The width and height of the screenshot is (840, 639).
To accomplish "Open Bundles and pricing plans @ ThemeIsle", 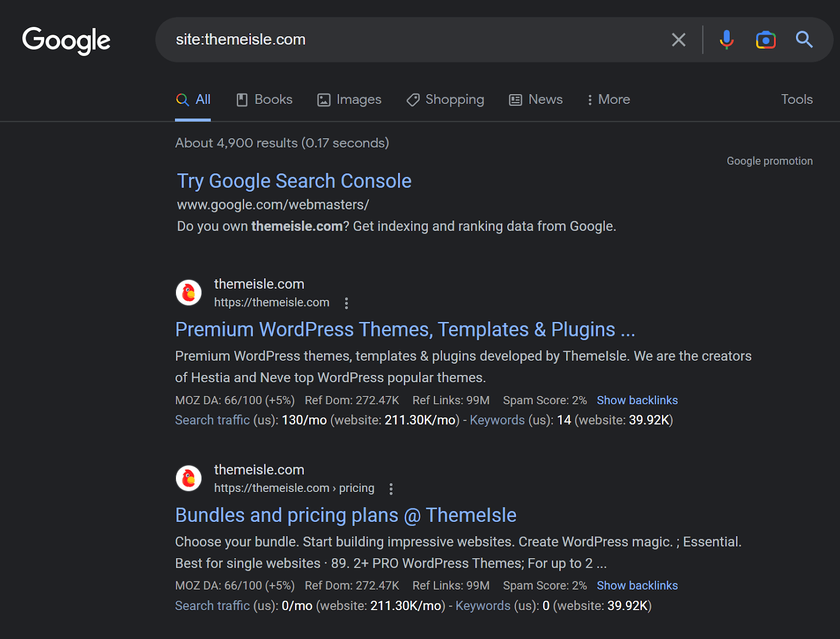I will [x=345, y=515].
